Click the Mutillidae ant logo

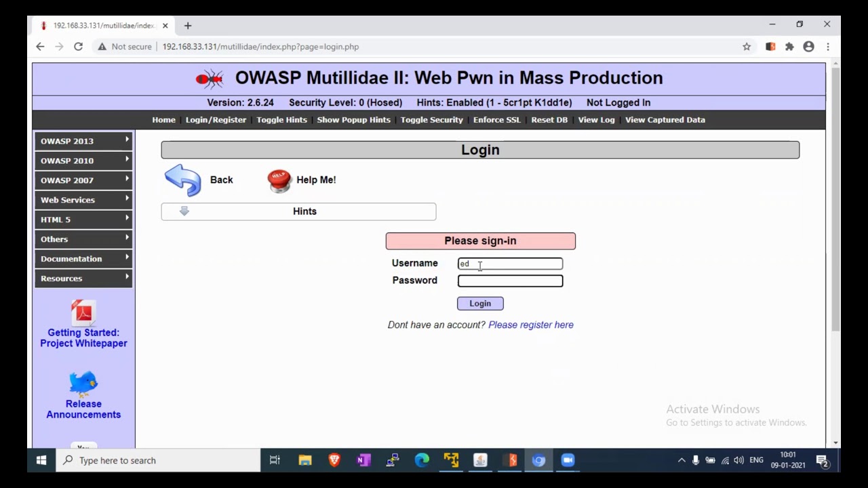coord(210,79)
